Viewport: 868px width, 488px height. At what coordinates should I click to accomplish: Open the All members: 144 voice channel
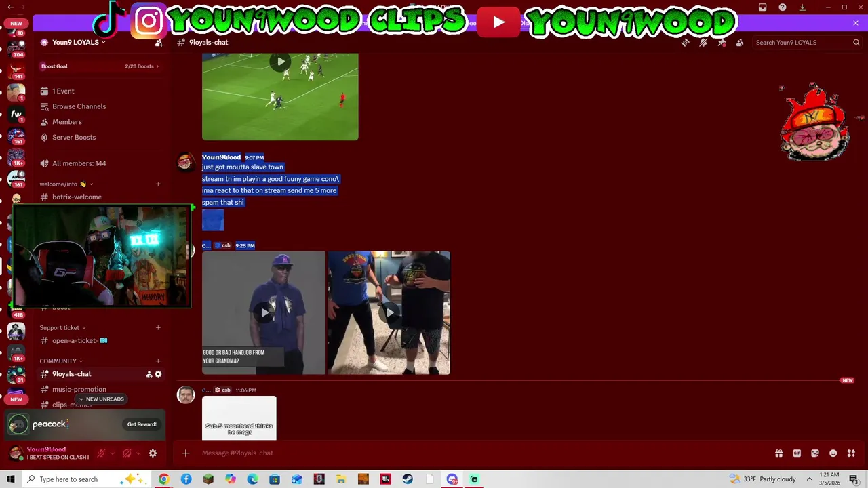point(100,163)
